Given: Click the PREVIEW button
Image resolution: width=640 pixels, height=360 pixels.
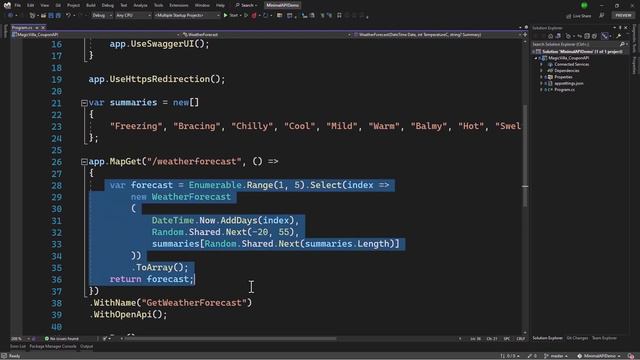Looking at the screenshot, I should coord(623,16).
